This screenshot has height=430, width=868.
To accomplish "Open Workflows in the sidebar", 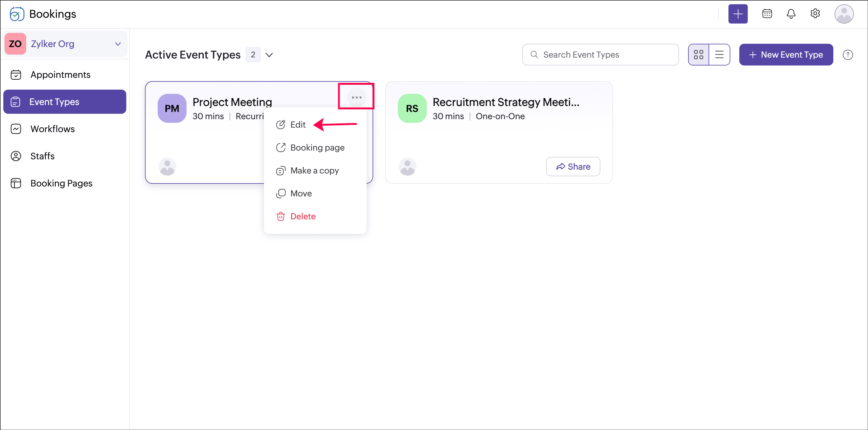I will click(x=52, y=129).
